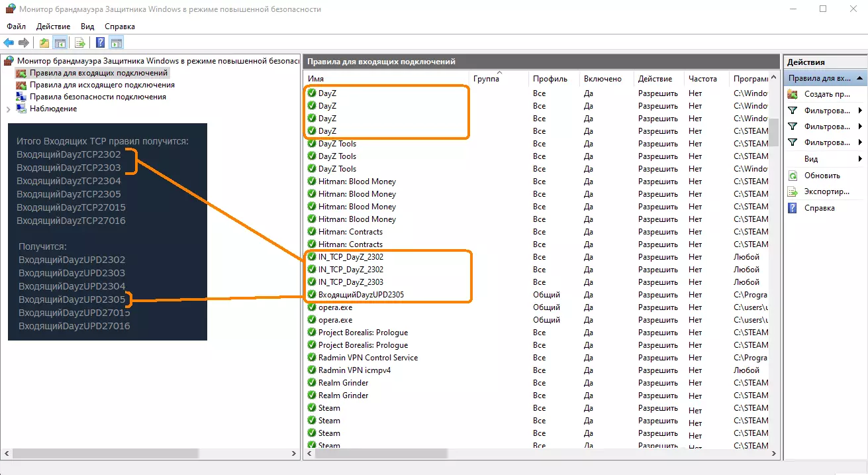
Task: Click Вид in the Actions pane
Action: click(811, 159)
